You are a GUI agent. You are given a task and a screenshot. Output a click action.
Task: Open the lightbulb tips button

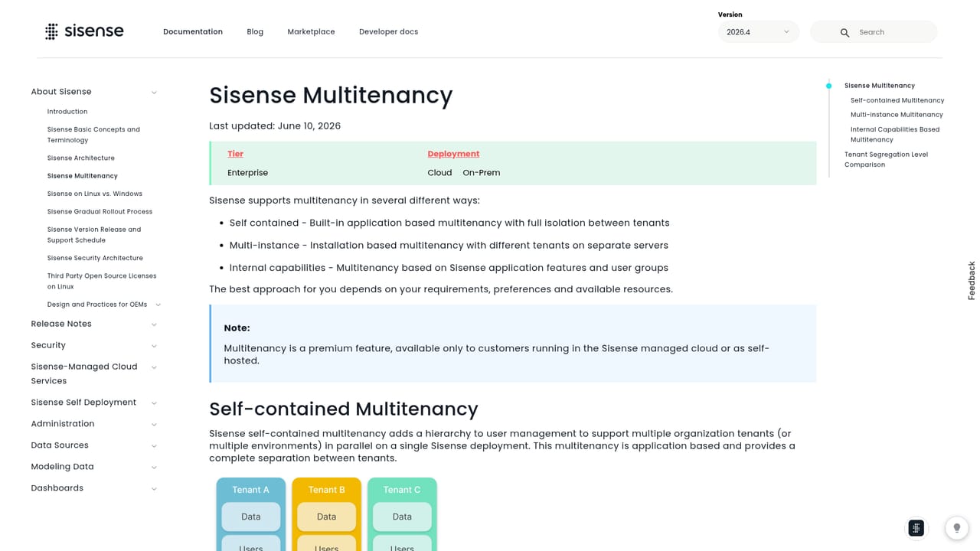956,527
